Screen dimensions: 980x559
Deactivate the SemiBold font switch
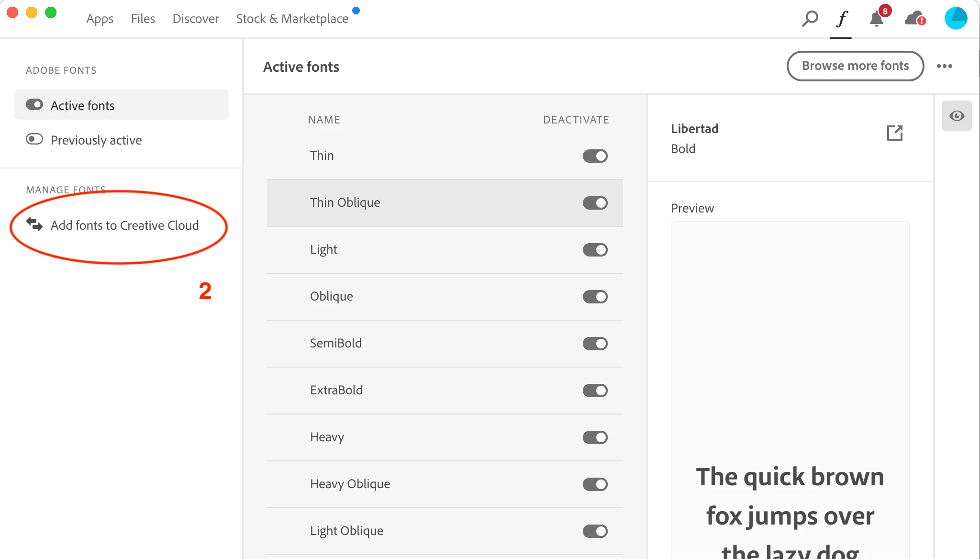pos(595,344)
